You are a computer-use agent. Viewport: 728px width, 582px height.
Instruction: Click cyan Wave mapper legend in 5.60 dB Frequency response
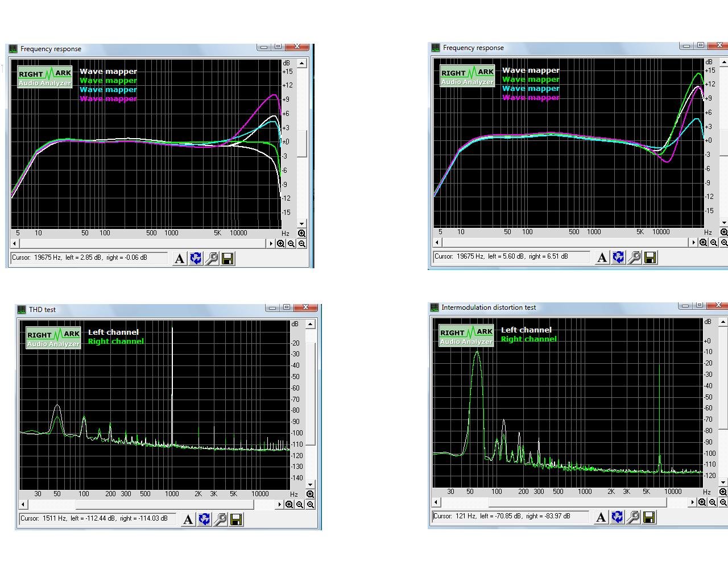pyautogui.click(x=531, y=89)
